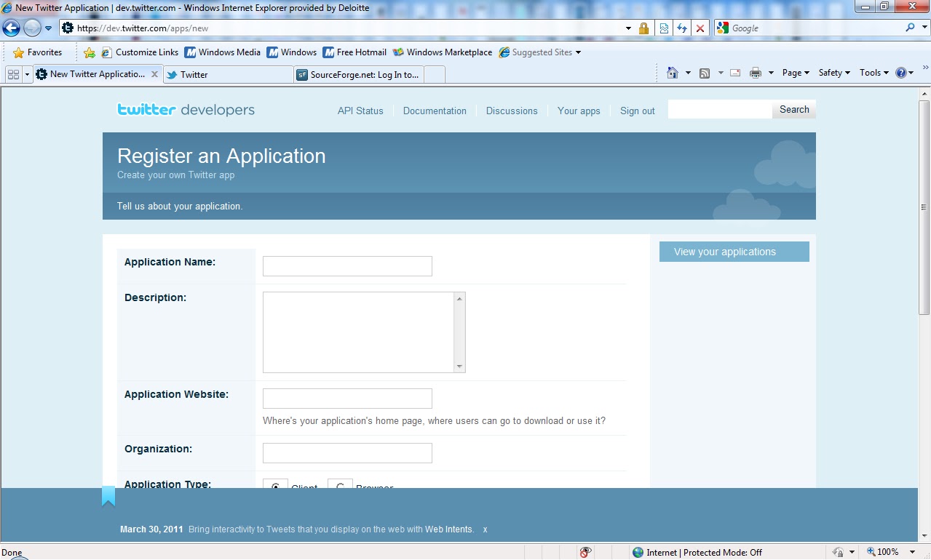Click the Add to Favorites Bar star icon

[x=90, y=52]
